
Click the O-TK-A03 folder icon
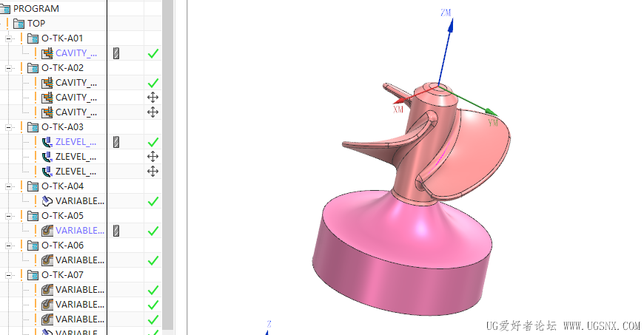click(x=33, y=127)
